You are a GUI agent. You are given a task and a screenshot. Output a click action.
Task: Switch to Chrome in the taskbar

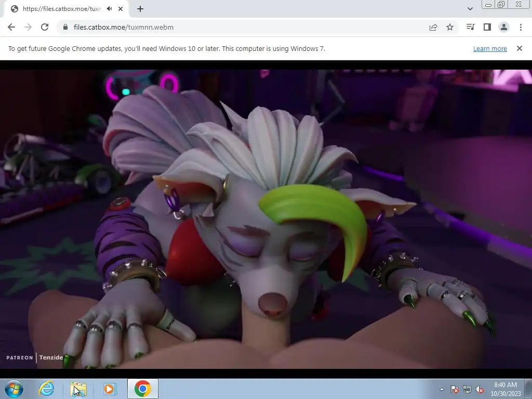pyautogui.click(x=143, y=389)
